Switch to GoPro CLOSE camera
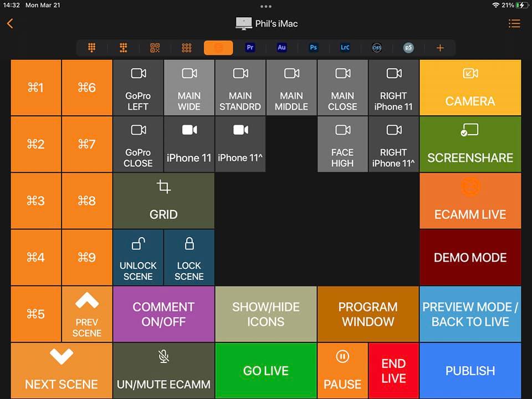532x399 pixels. tap(138, 144)
